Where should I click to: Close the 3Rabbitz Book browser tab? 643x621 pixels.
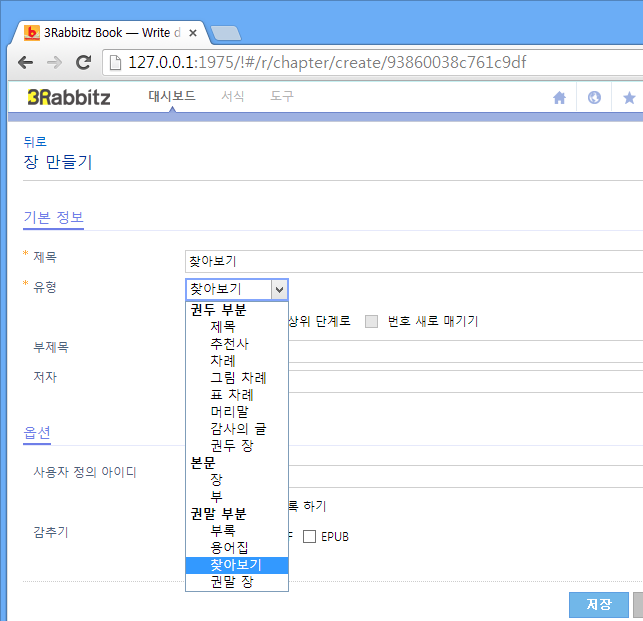[x=193, y=33]
